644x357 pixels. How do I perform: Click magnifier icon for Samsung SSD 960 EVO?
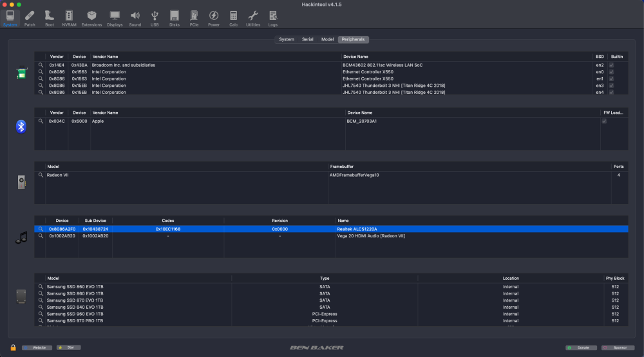pyautogui.click(x=41, y=314)
